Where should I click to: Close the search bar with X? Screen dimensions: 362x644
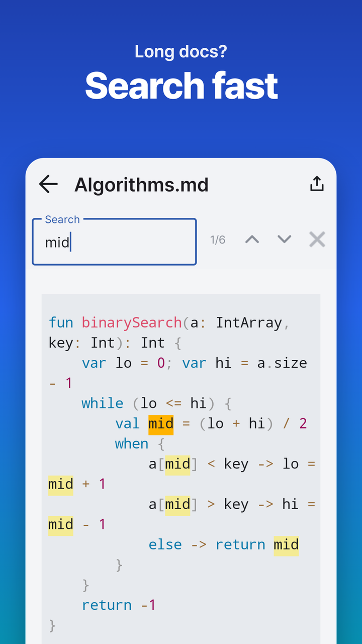pos(317,239)
